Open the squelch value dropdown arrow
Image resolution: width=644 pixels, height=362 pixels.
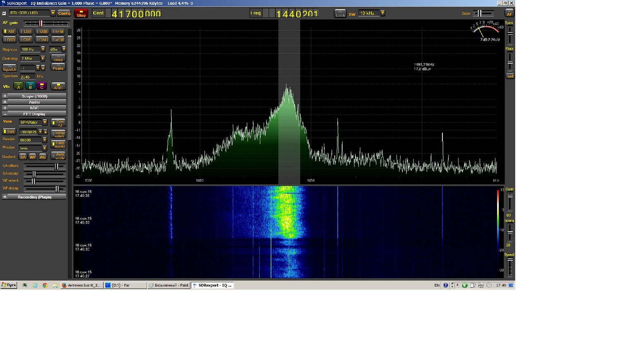pos(38,68)
